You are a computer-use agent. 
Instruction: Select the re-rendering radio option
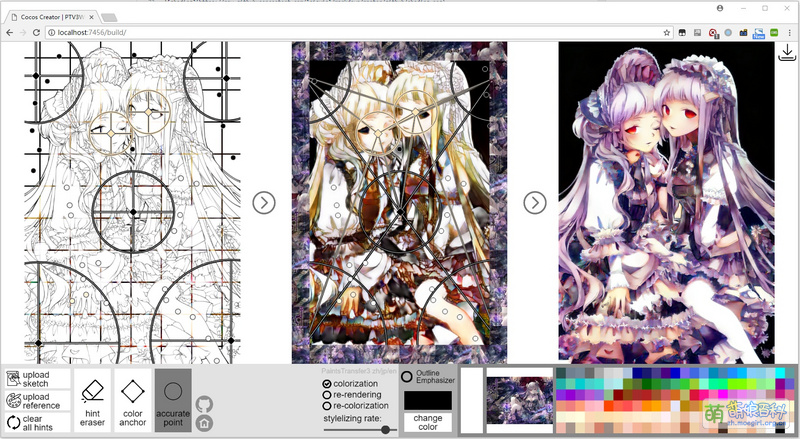coord(327,395)
